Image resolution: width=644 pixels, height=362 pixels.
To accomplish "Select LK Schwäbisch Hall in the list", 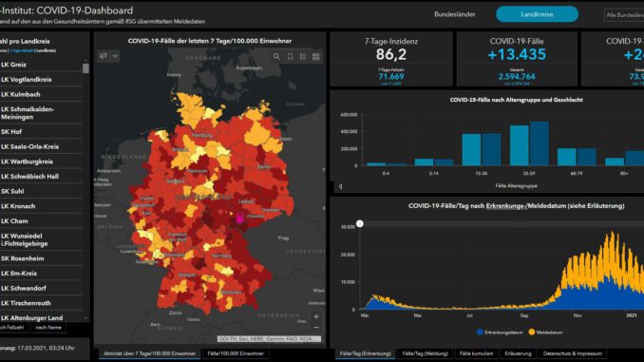I will click(x=41, y=177).
